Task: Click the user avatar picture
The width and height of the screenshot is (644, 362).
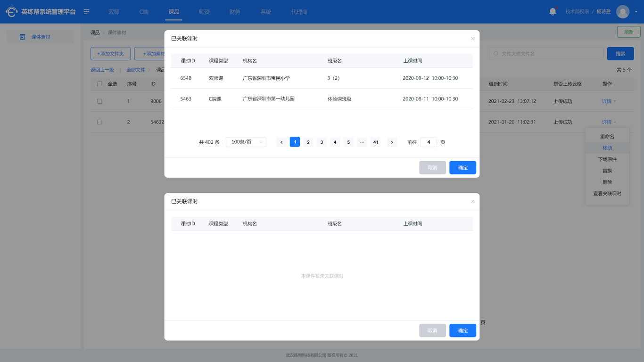Action: pos(623,12)
